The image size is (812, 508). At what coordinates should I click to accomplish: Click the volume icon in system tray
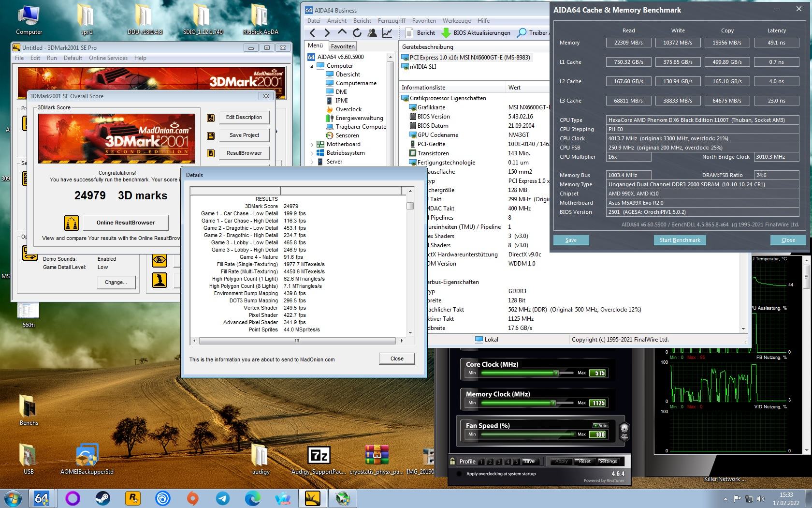pos(761,499)
